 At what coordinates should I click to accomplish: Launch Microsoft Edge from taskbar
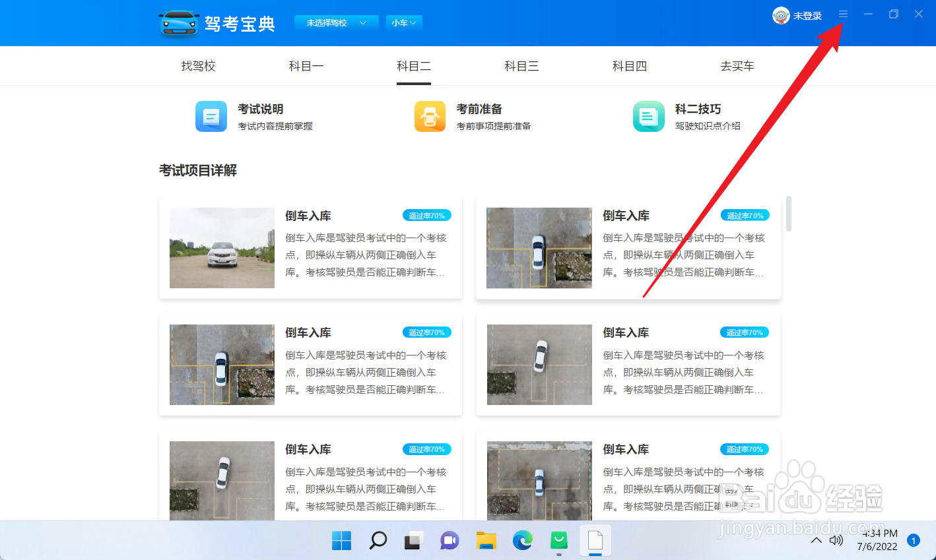pos(523,541)
